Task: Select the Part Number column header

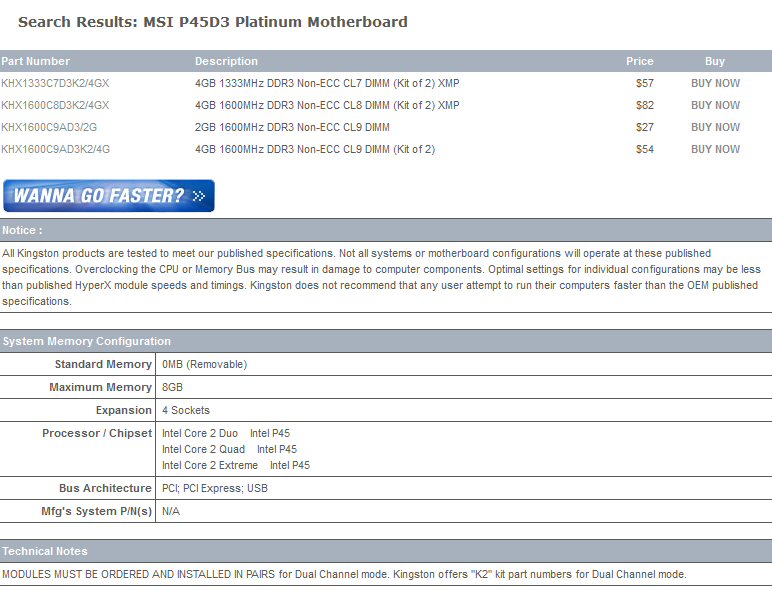Action: point(35,61)
